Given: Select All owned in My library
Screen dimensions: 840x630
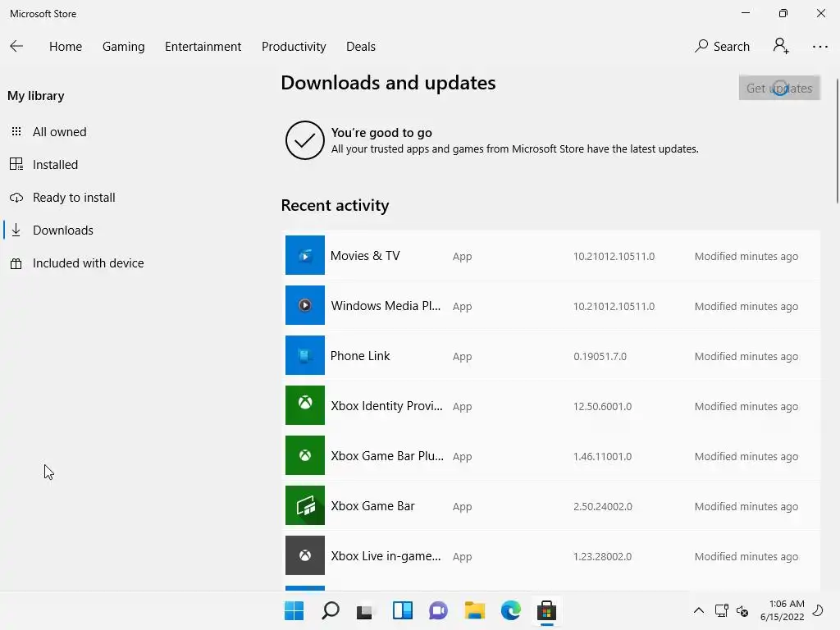Looking at the screenshot, I should [x=59, y=132].
